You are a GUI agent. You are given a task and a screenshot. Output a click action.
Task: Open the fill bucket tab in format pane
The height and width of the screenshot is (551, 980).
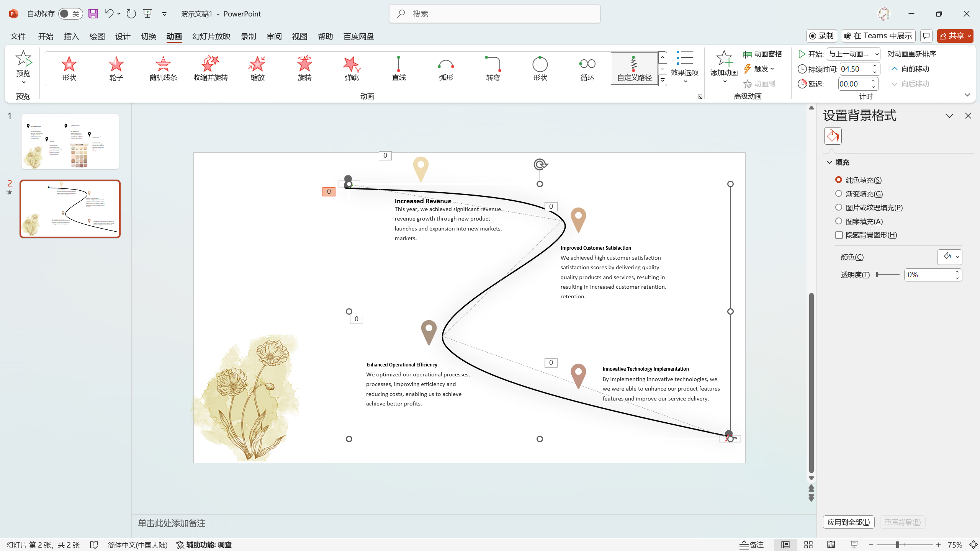point(833,136)
